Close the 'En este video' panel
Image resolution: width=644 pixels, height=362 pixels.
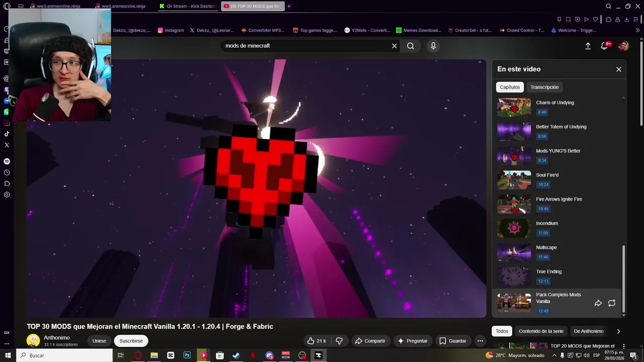[619, 69]
